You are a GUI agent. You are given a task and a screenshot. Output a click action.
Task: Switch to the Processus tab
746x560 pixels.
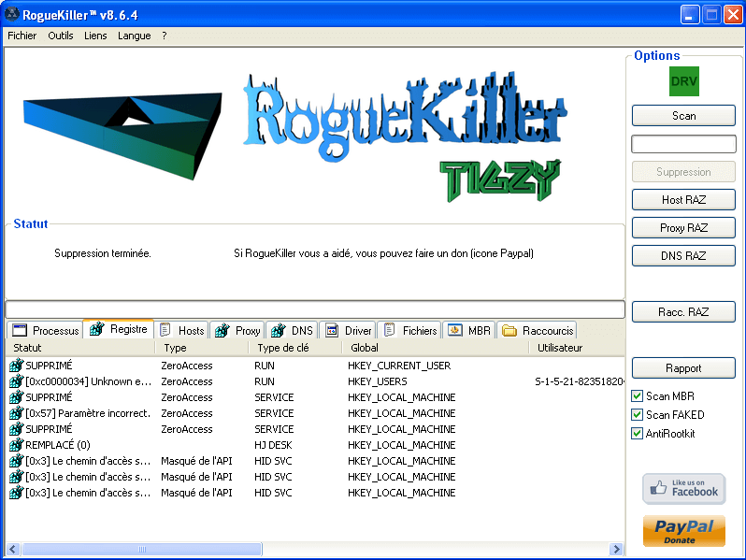pyautogui.click(x=45, y=330)
